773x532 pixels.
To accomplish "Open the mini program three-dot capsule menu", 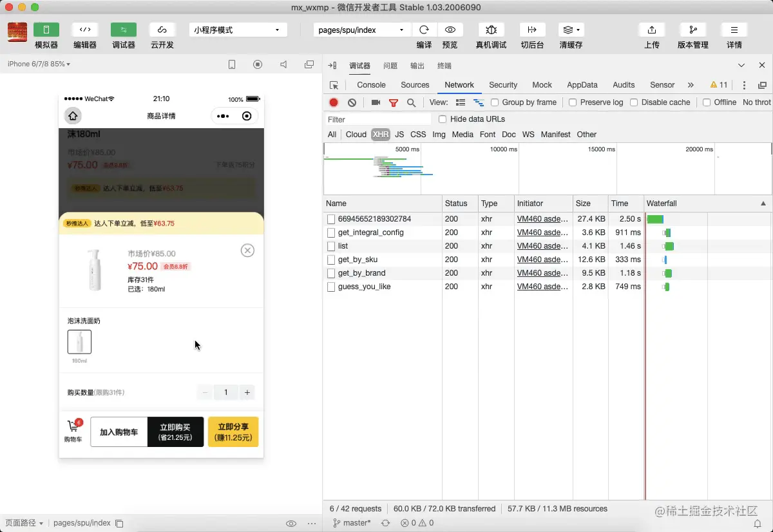I will (x=223, y=116).
